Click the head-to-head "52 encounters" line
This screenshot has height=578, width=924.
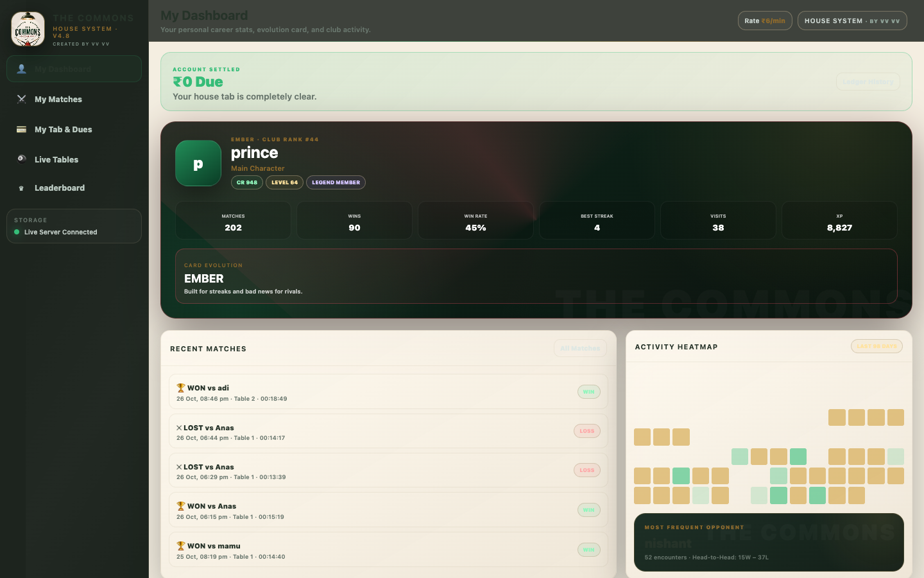point(706,557)
